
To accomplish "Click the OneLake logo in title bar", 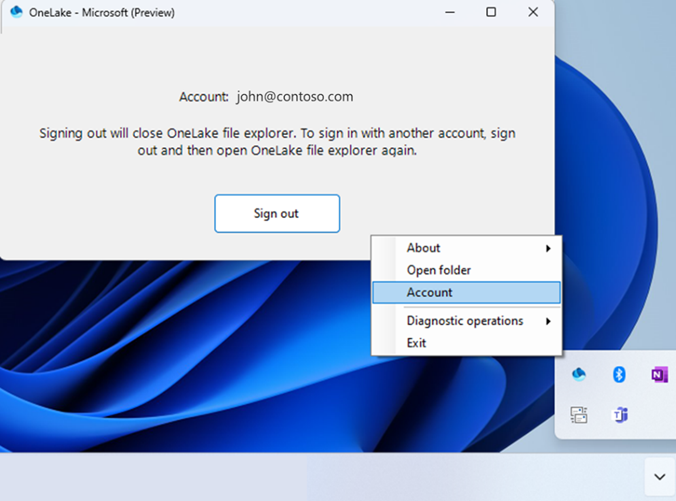I will coord(16,12).
